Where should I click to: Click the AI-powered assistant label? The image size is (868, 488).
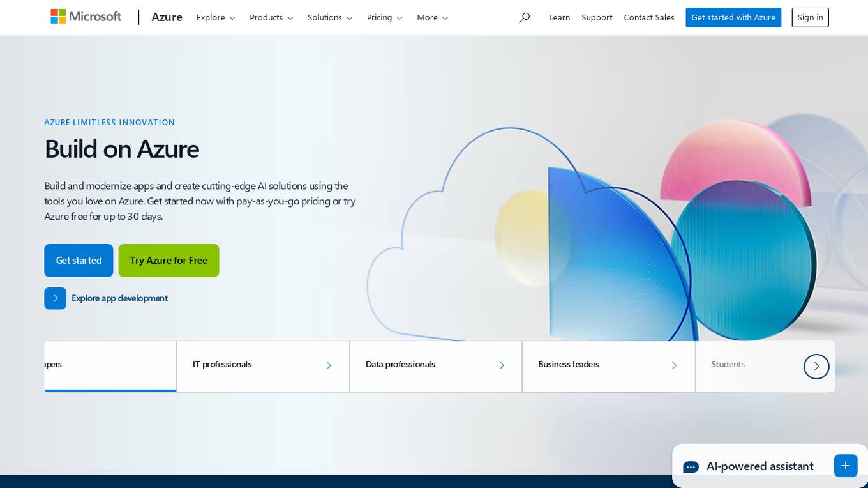click(x=759, y=466)
